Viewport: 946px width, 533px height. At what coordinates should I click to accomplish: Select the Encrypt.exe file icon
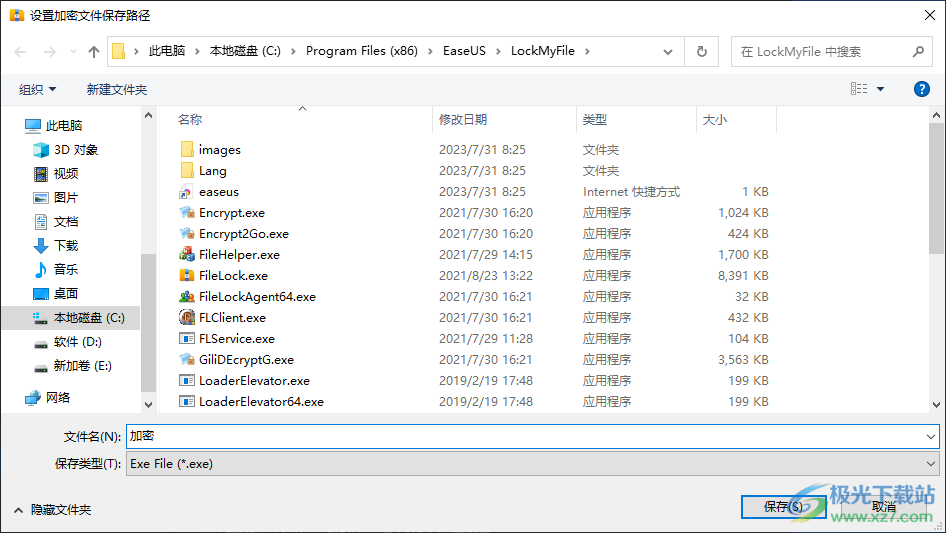coord(186,212)
